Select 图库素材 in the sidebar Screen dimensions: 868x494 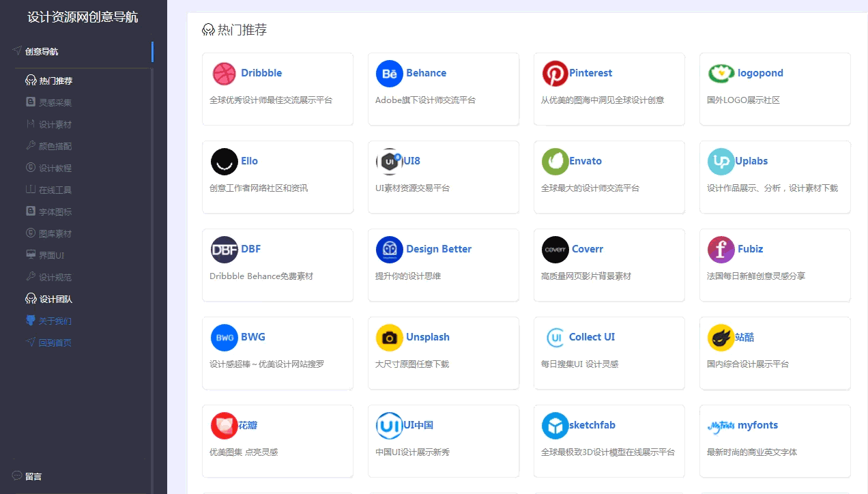point(55,233)
